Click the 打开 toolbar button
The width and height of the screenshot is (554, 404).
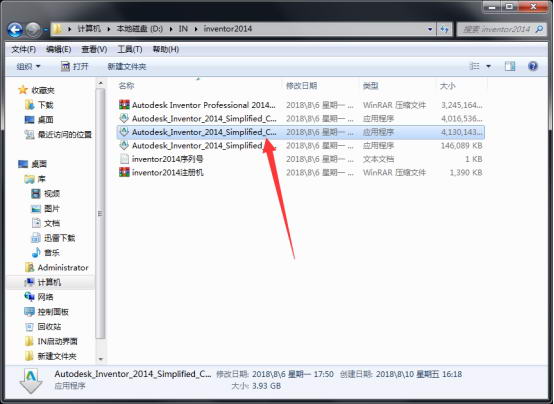(75, 66)
